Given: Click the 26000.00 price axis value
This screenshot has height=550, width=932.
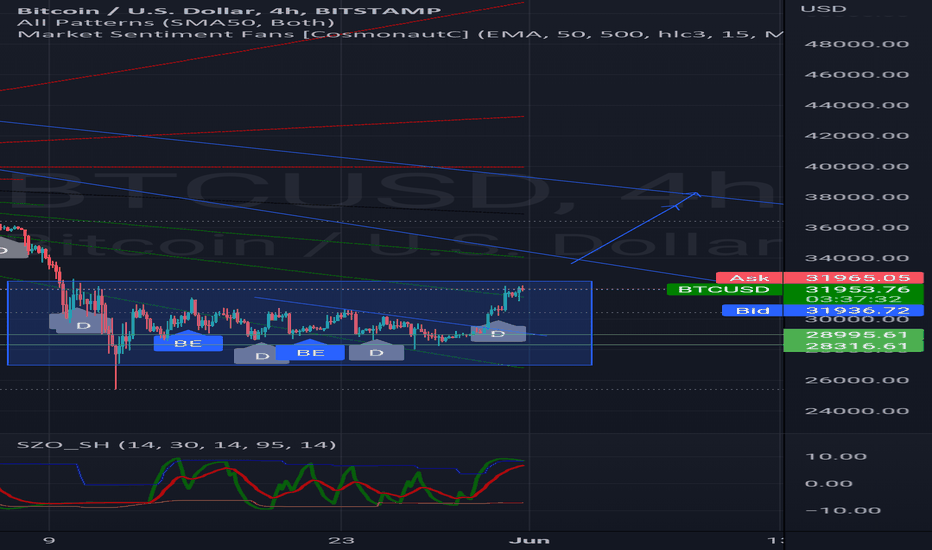Looking at the screenshot, I should coord(857,381).
